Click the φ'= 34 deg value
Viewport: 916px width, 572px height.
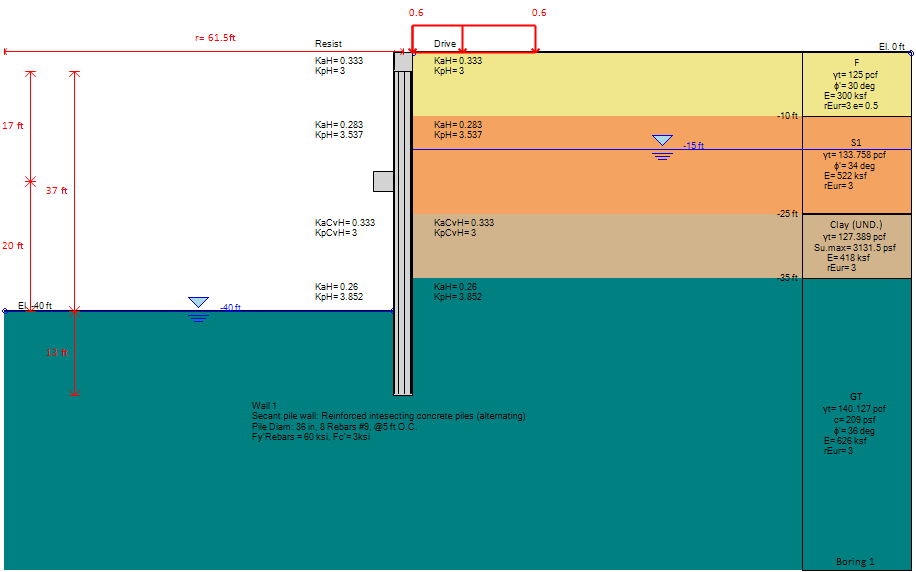click(x=855, y=166)
